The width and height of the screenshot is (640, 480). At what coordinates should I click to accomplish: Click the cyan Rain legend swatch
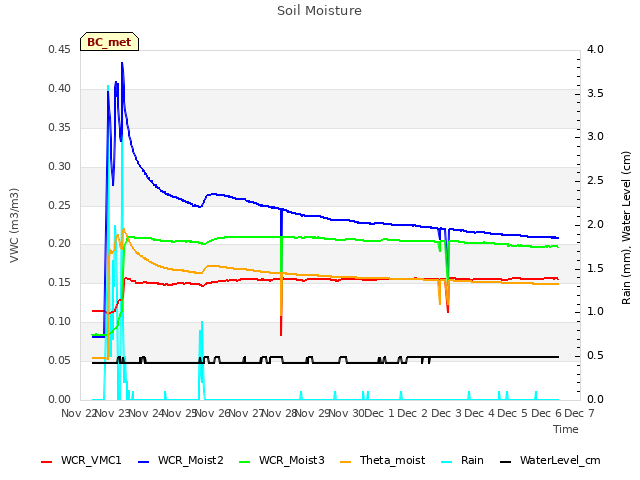click(x=447, y=462)
